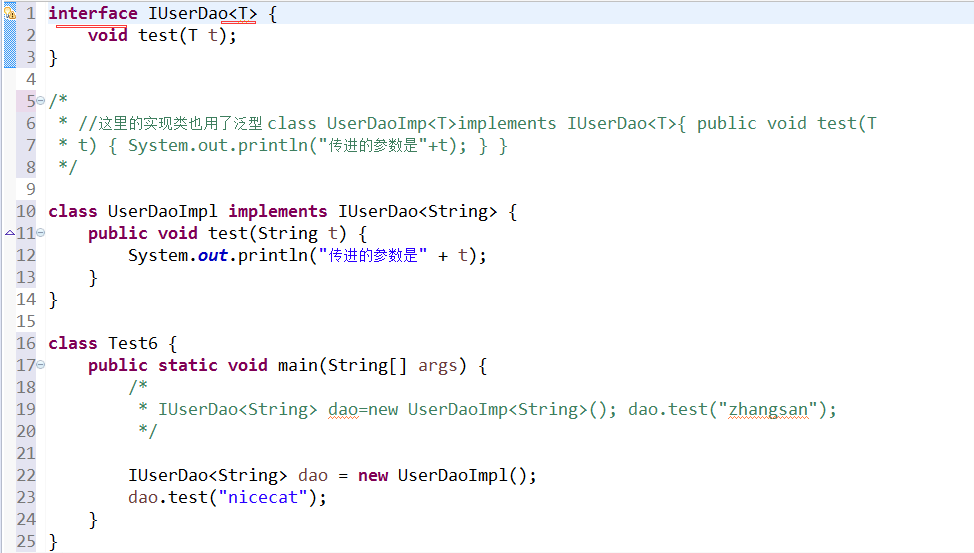Click line number 25 in the gutter
This screenshot has height=553, width=974.
[x=26, y=541]
